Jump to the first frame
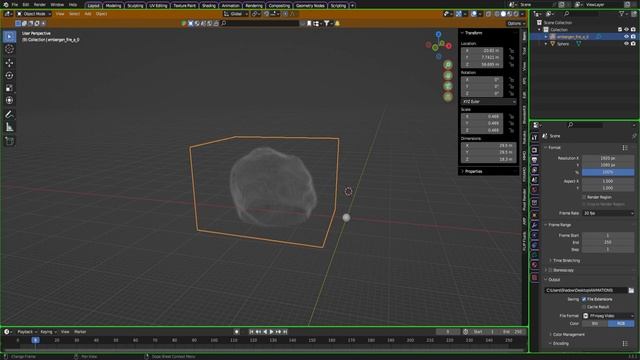Viewport: 640px width, 360px height. coord(251,332)
